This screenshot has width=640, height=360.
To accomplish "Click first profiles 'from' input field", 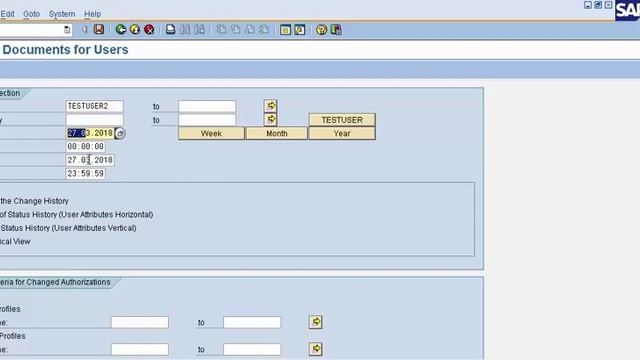I will click(140, 322).
